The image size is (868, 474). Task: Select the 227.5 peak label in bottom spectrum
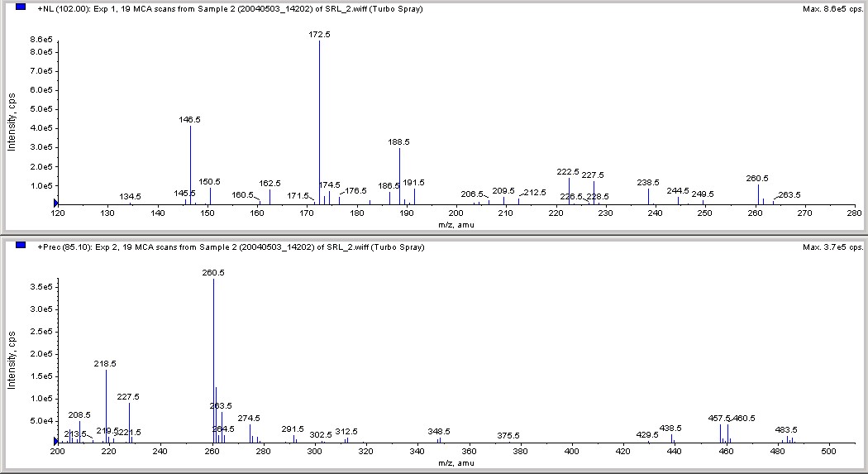[128, 397]
